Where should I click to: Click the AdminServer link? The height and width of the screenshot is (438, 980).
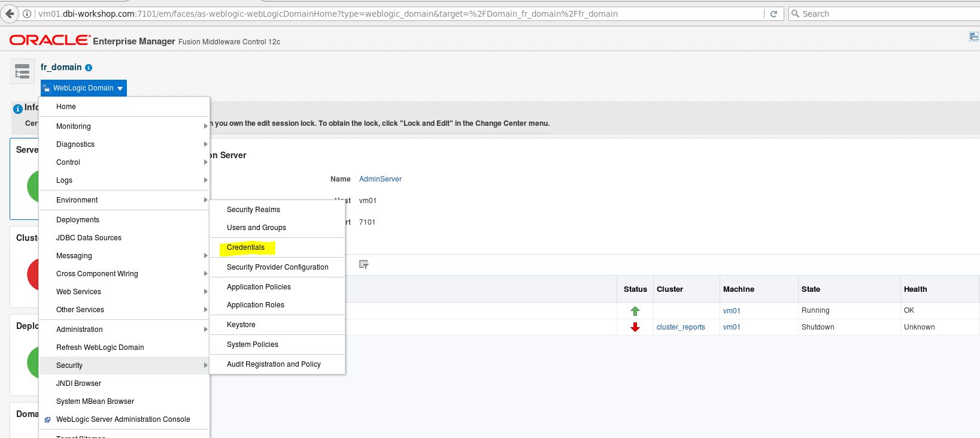click(380, 179)
